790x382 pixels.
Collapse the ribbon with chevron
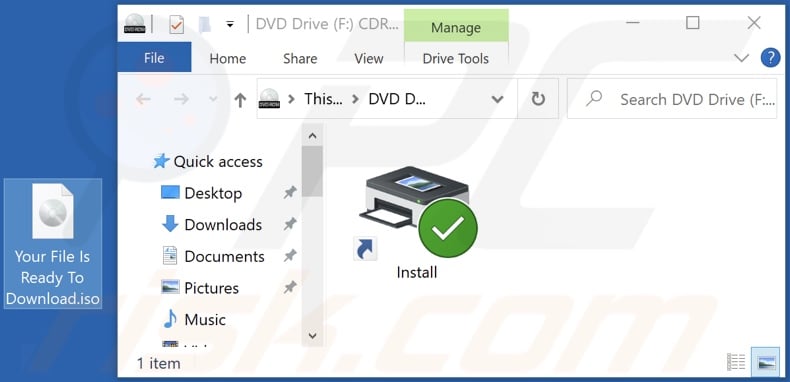point(741,58)
